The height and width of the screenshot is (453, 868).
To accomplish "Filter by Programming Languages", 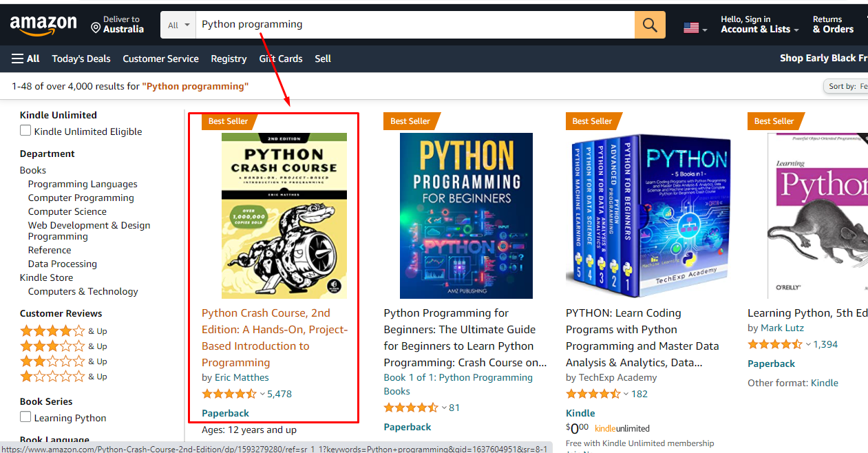I will pyautogui.click(x=83, y=184).
